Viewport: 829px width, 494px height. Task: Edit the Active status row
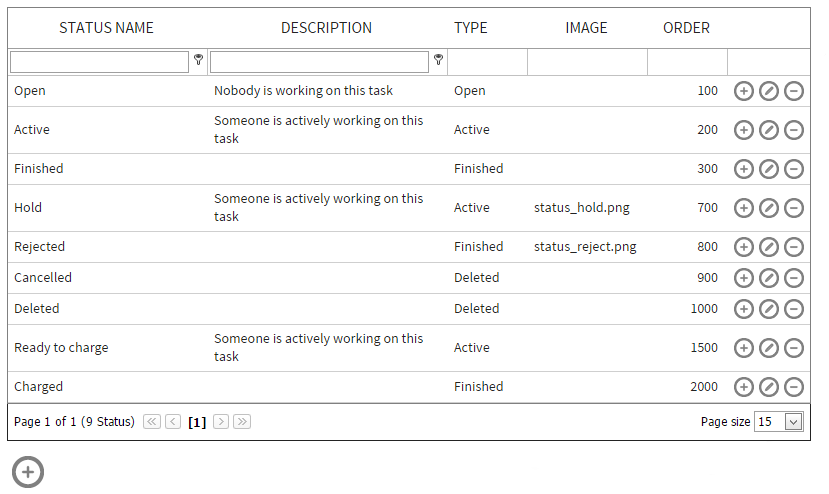[768, 130]
